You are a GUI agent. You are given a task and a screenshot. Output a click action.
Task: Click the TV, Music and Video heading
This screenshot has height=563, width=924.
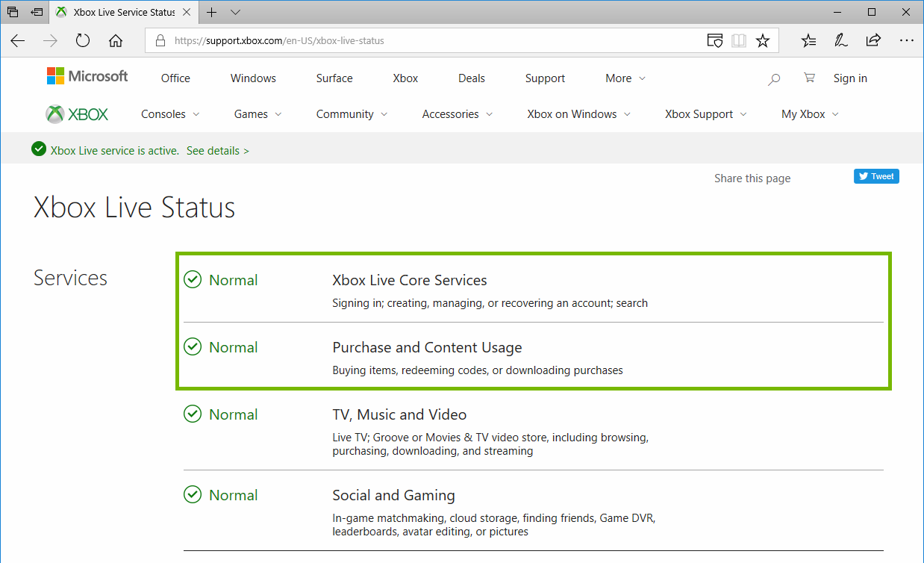pos(399,414)
